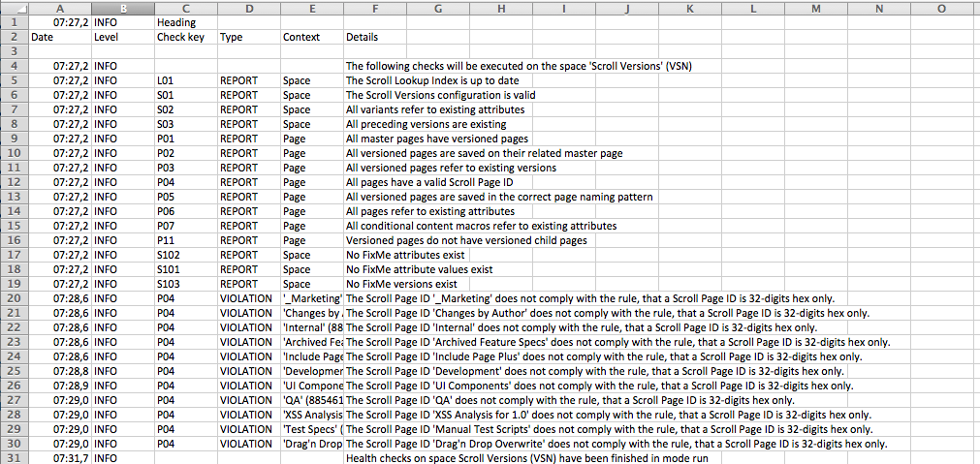Select the VIOLATION cell in row 20
980x464 pixels.
[x=247, y=298]
